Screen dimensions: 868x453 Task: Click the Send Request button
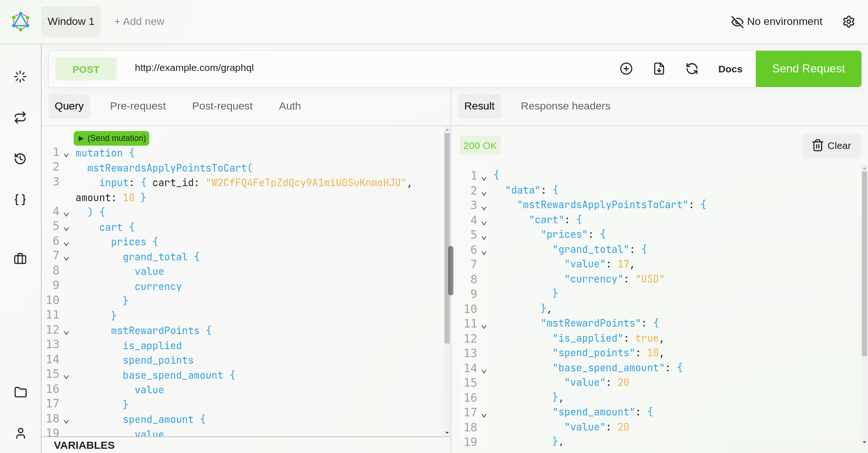click(808, 69)
